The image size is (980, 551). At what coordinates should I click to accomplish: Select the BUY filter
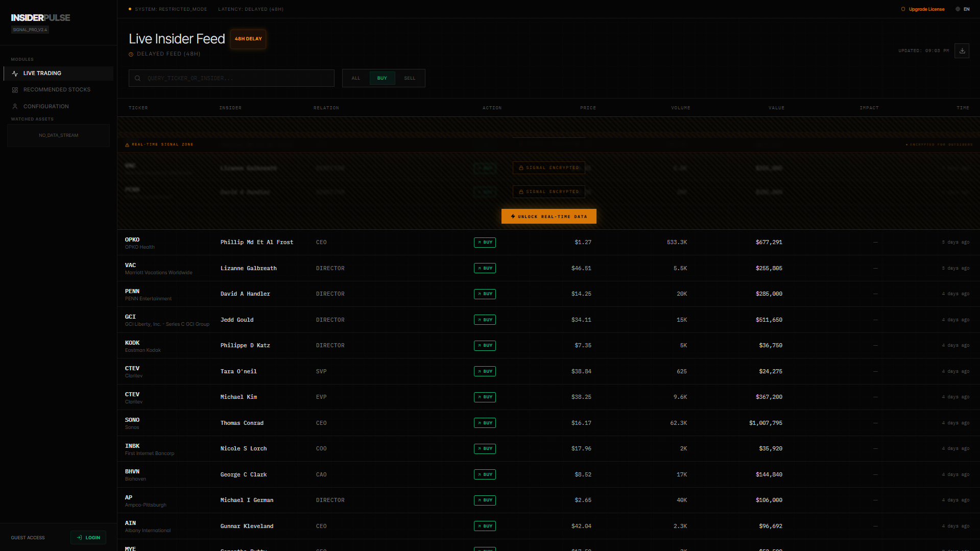click(382, 78)
